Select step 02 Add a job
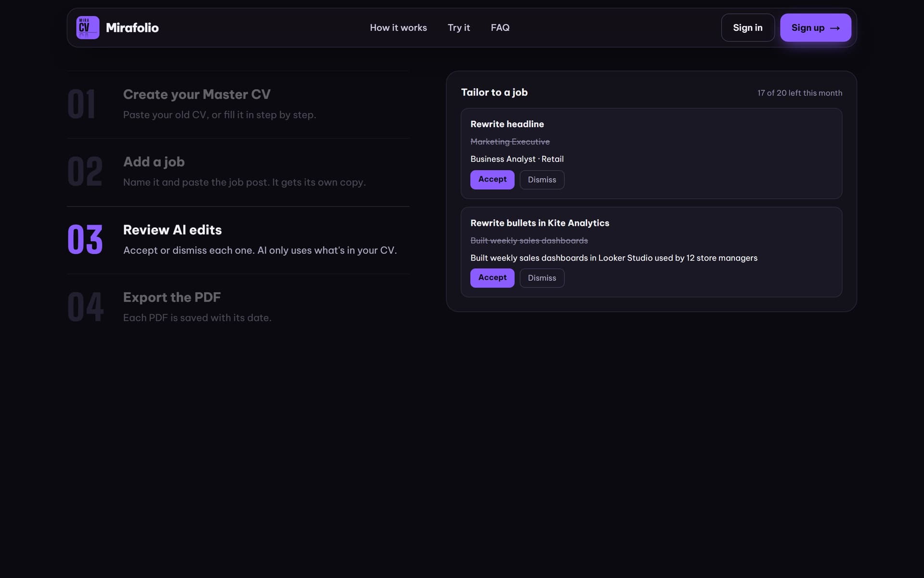The height and width of the screenshot is (578, 924). pyautogui.click(x=238, y=172)
